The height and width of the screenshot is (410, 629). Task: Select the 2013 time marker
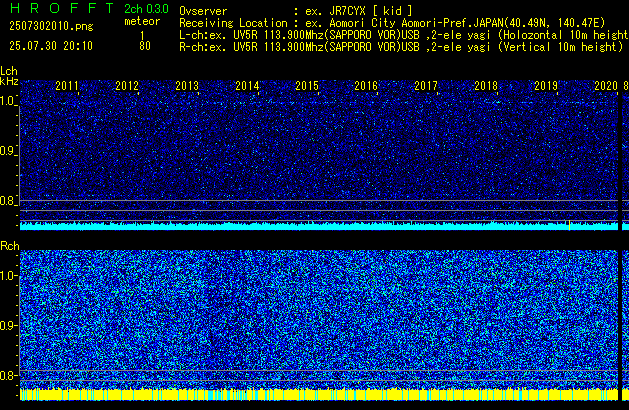coord(187,86)
